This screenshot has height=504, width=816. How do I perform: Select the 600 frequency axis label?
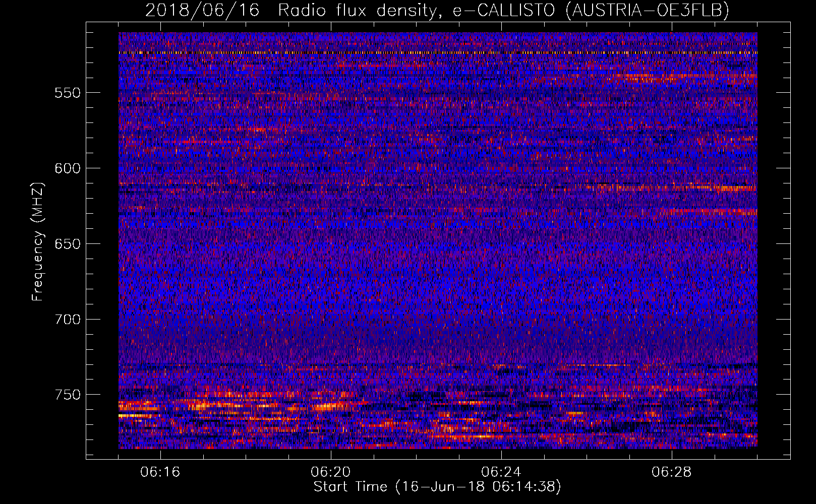click(68, 168)
